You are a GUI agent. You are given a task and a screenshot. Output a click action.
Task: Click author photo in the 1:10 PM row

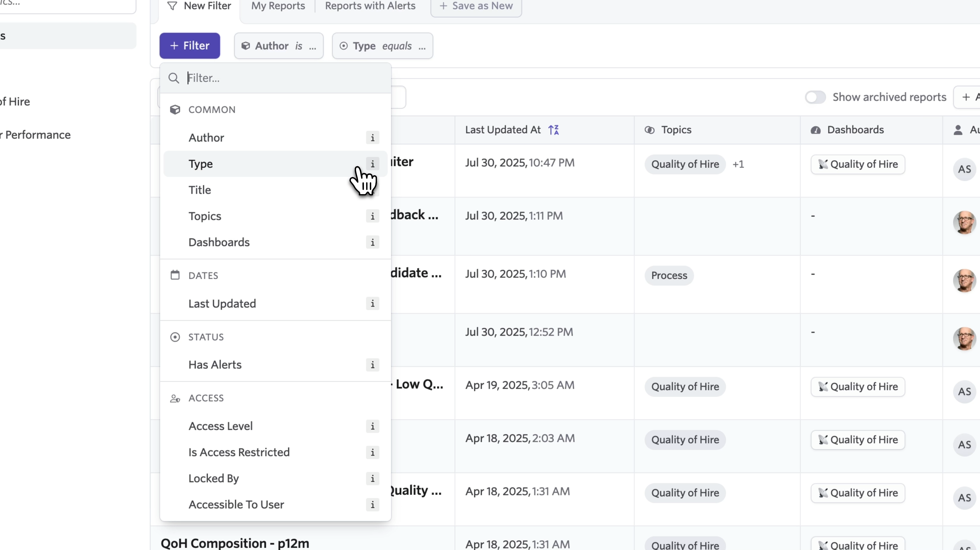[964, 281]
